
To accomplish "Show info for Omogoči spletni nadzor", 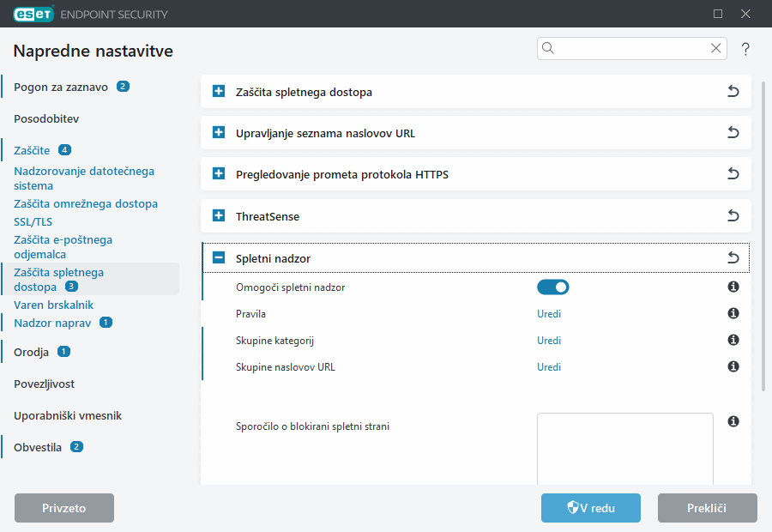I will pos(733,287).
